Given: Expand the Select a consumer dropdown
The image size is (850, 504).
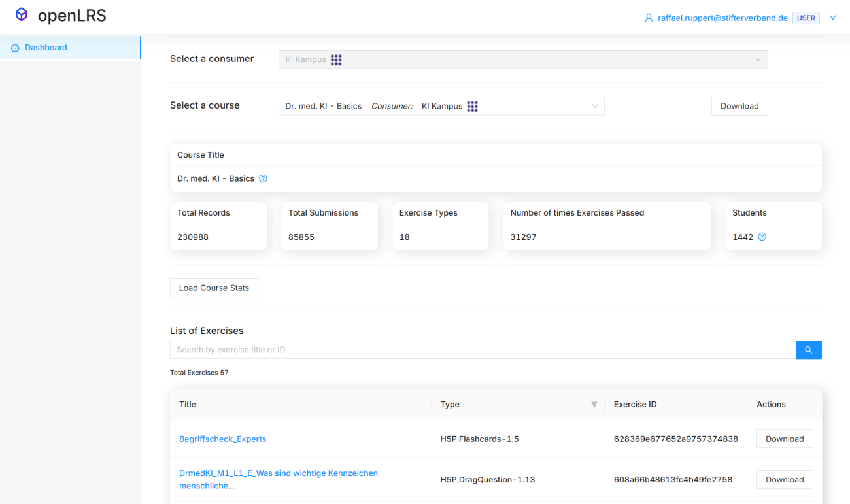Looking at the screenshot, I should click(523, 59).
